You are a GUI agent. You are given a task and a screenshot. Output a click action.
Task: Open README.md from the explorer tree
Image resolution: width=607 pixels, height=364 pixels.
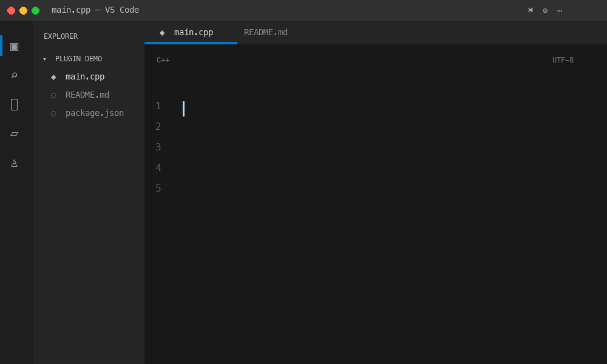click(89, 95)
